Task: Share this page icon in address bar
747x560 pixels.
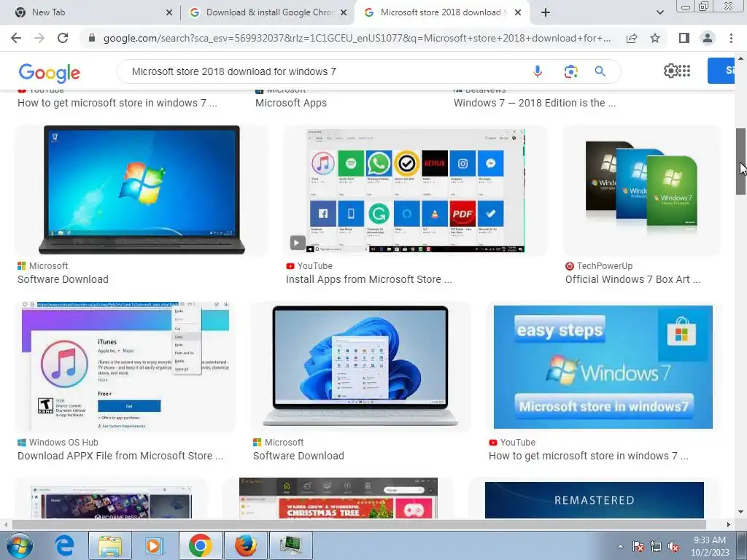Action: tap(632, 38)
